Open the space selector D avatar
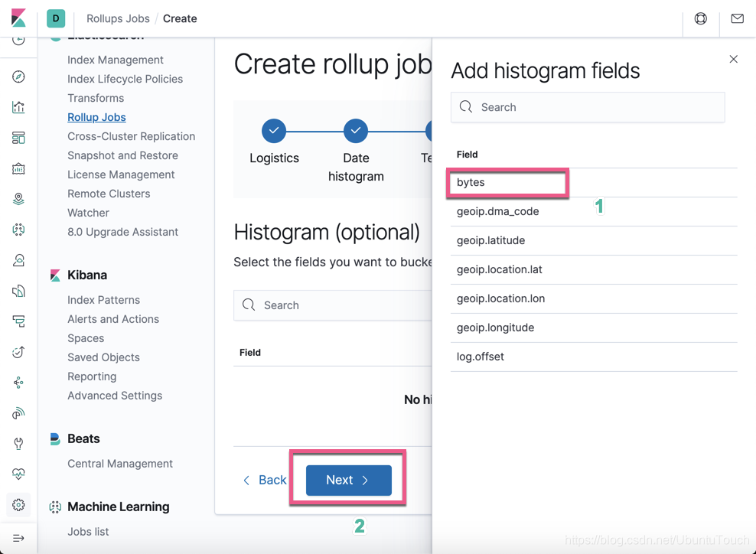The width and height of the screenshot is (756, 554). click(56, 18)
